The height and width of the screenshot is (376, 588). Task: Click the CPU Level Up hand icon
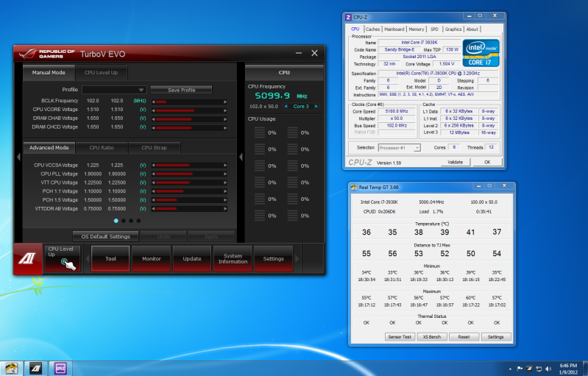pyautogui.click(x=68, y=263)
